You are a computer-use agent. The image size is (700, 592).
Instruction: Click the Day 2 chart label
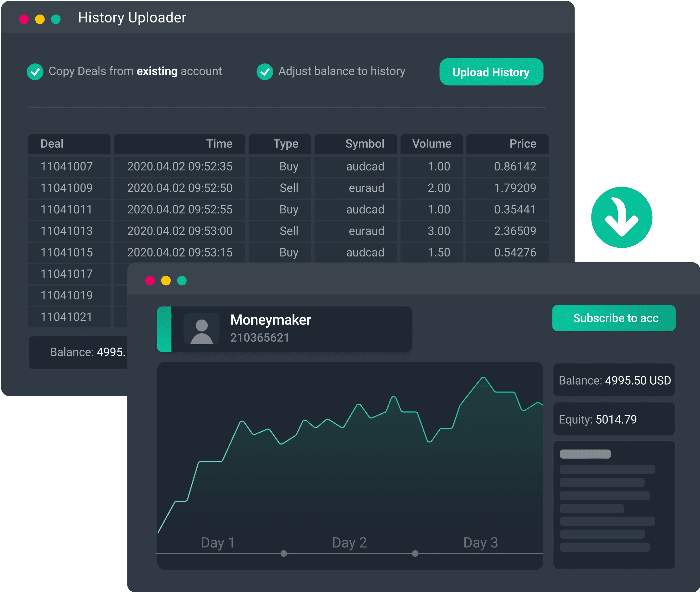tap(349, 543)
